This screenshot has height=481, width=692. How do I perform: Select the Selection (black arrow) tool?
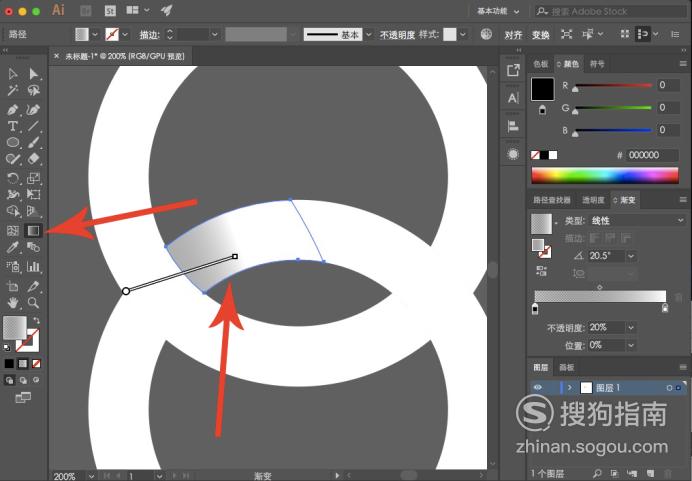pyautogui.click(x=13, y=74)
